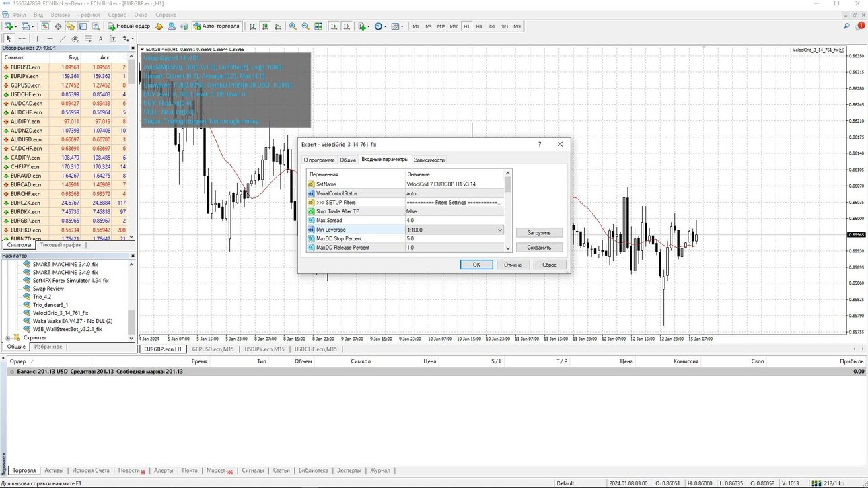This screenshot has height=488, width=868.
Task: Open the Strategy Tester icon
Action: pos(96,26)
